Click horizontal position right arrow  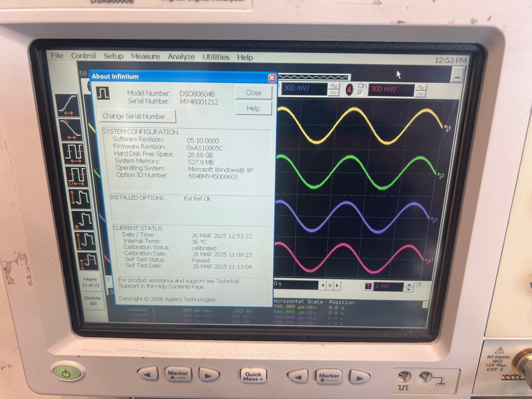click(x=337, y=286)
